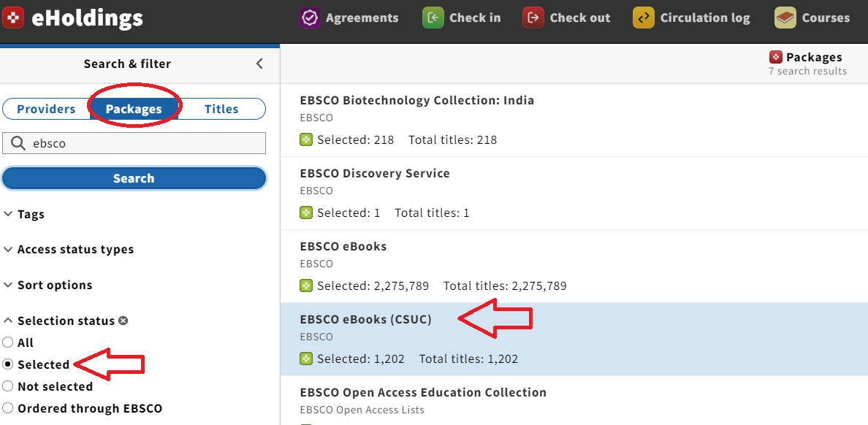The width and height of the screenshot is (868, 425).
Task: Click the blue Search button
Action: (134, 178)
